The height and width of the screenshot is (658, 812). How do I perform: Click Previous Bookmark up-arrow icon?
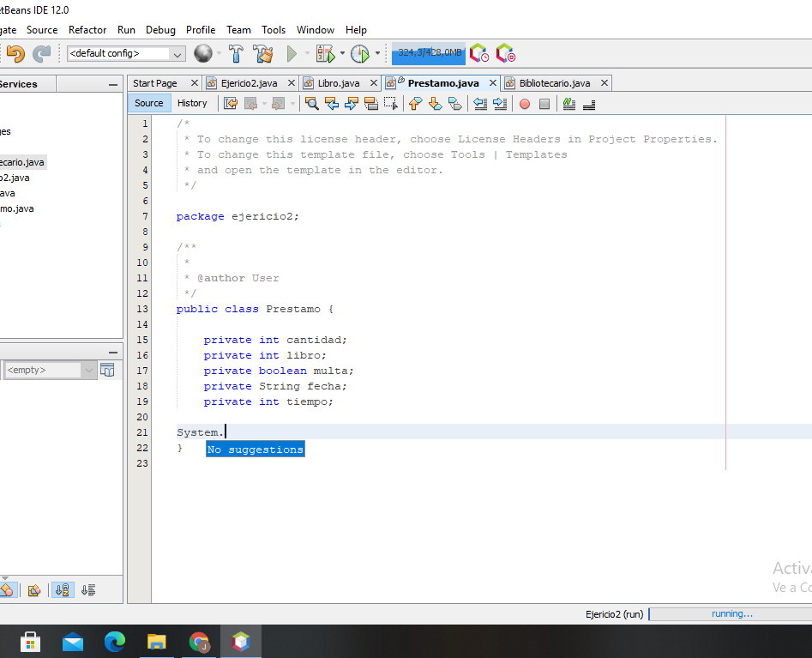tap(415, 104)
